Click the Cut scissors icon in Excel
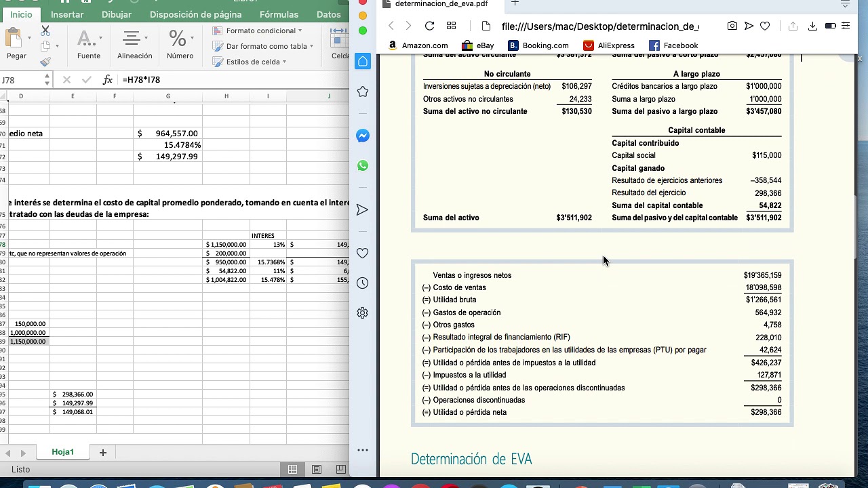The width and height of the screenshot is (868, 488). (45, 30)
